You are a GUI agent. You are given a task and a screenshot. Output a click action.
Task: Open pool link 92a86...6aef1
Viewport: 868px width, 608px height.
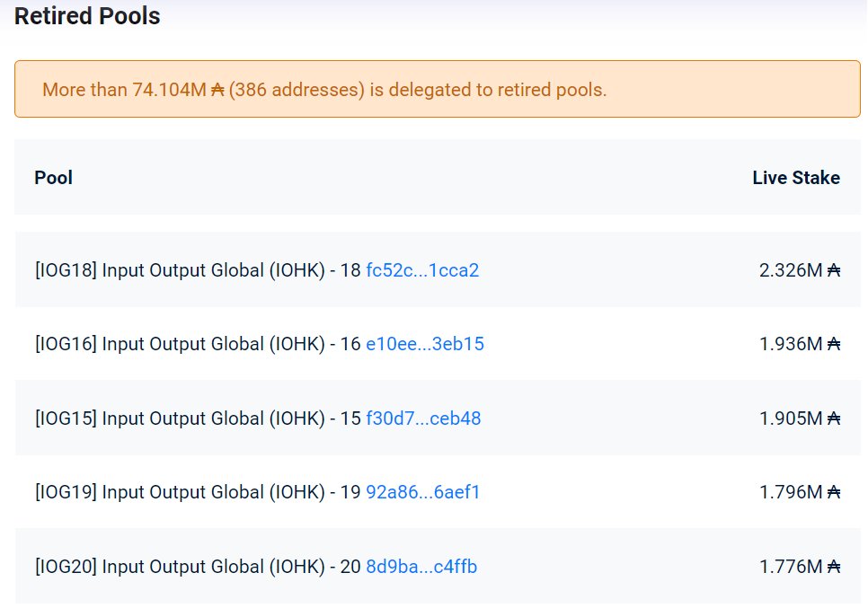[423, 492]
